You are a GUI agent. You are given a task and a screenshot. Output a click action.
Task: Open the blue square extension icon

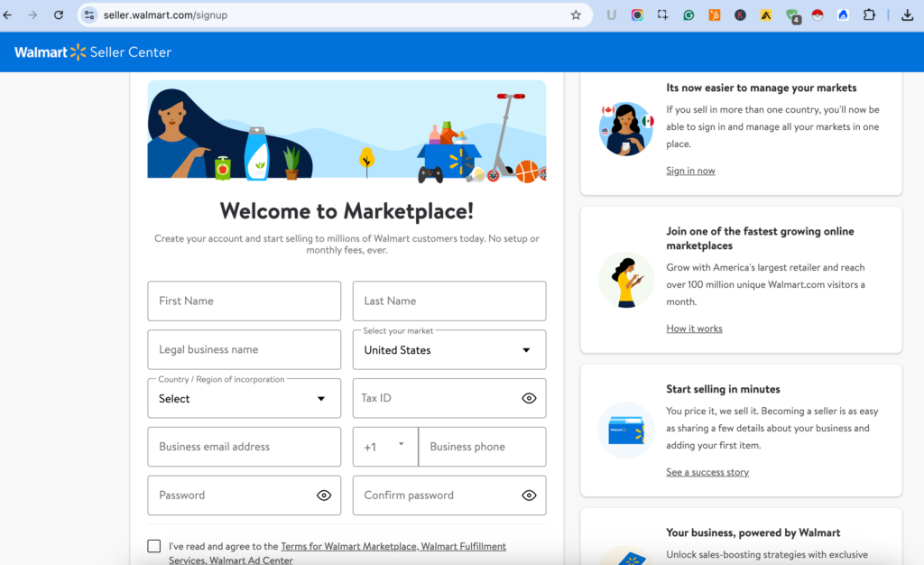844,14
